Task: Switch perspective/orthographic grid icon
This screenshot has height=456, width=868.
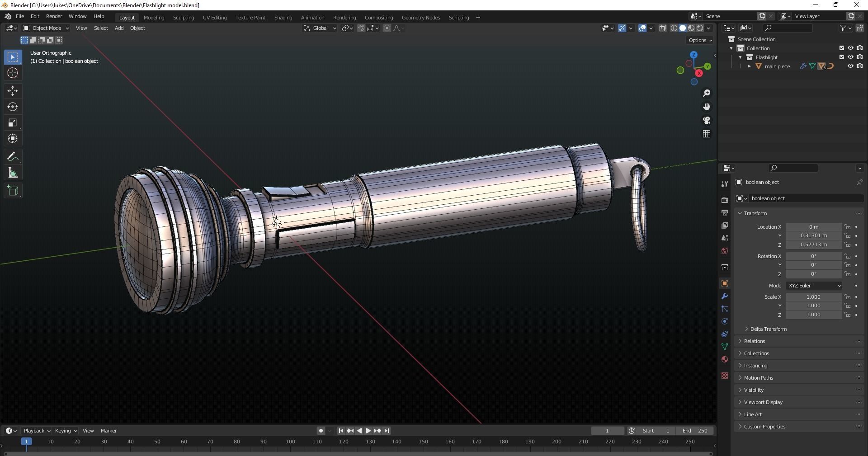Action: click(707, 134)
